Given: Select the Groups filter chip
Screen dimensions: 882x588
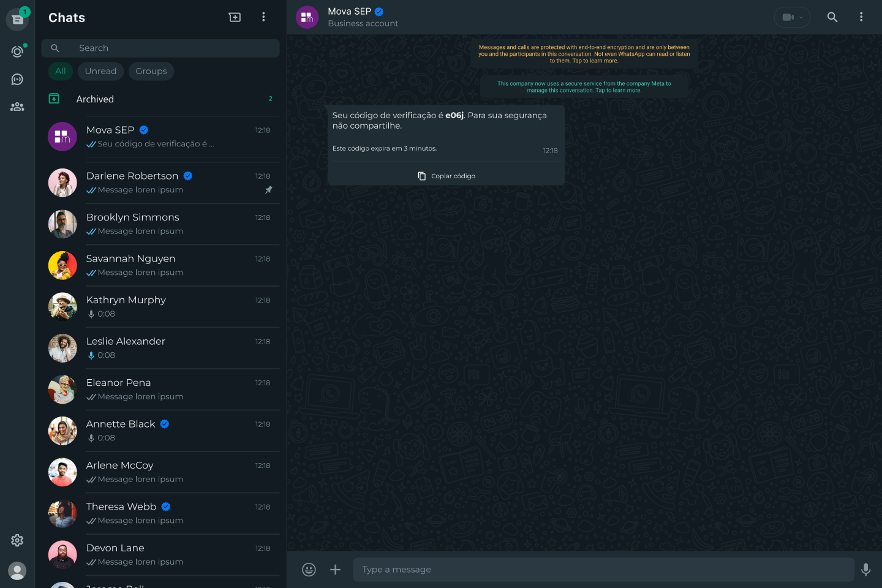Looking at the screenshot, I should point(151,71).
